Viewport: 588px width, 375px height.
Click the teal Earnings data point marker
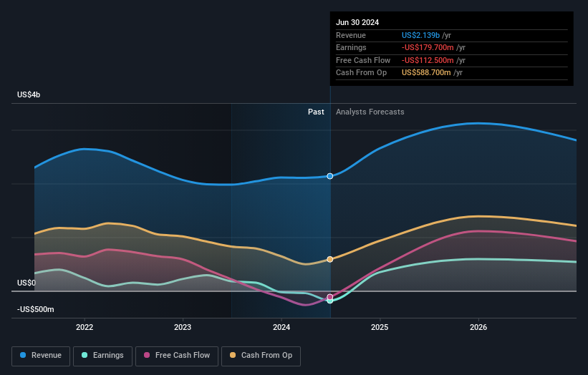[330, 301]
